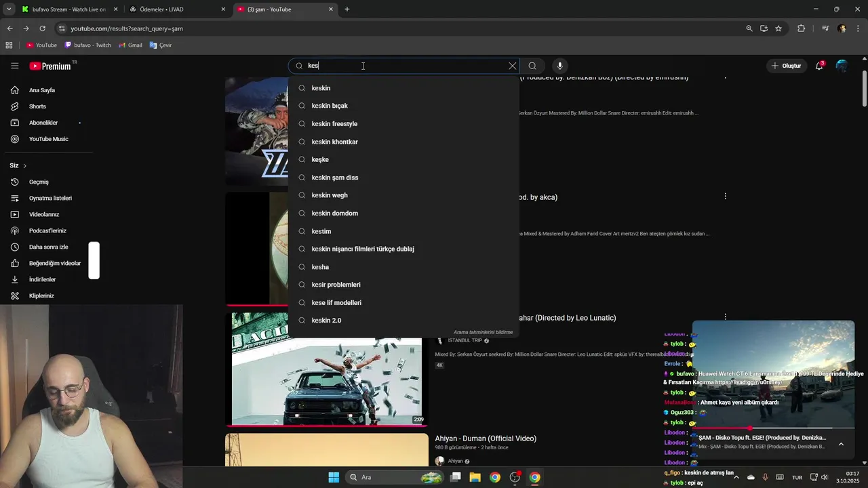
Task: Click the browser back arrow
Action: [x=9, y=28]
